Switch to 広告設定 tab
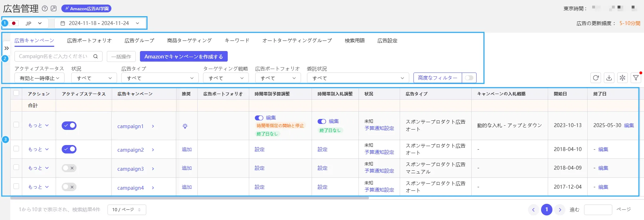644x220 pixels. (387, 40)
